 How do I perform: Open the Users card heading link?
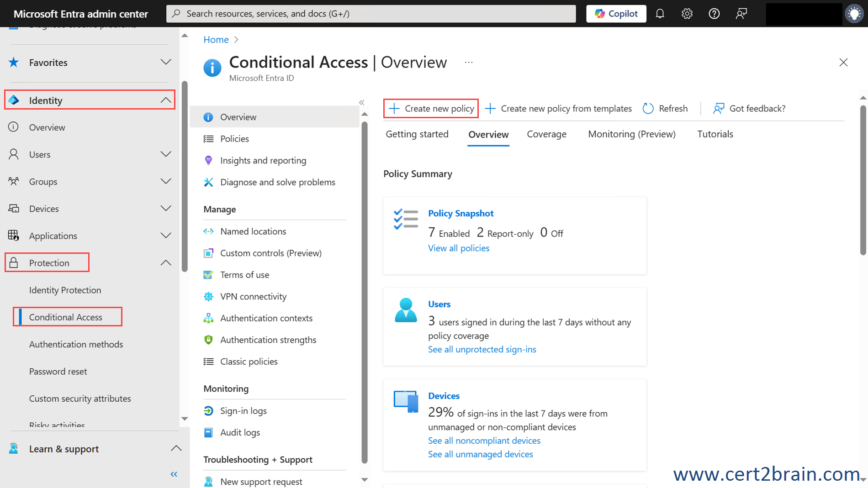click(x=439, y=304)
